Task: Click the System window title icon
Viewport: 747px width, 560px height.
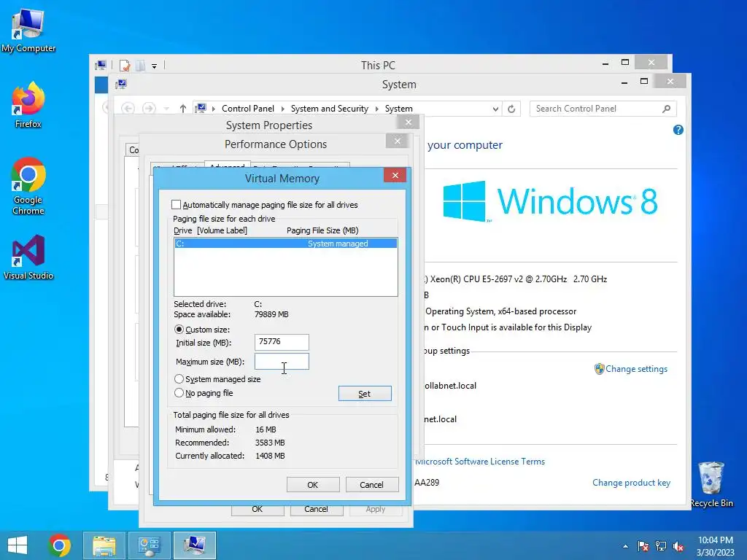Action: pos(122,85)
